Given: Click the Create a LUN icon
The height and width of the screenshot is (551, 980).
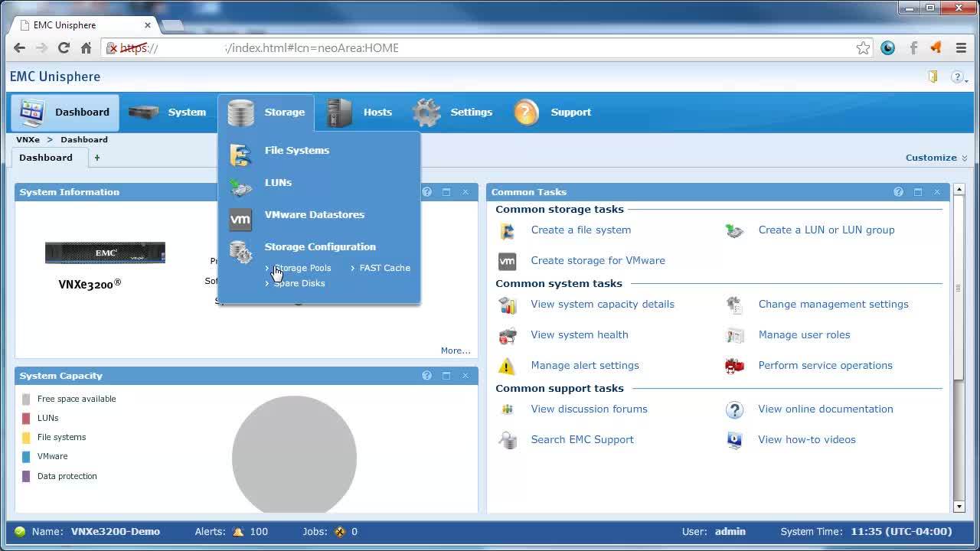Looking at the screenshot, I should coord(734,230).
